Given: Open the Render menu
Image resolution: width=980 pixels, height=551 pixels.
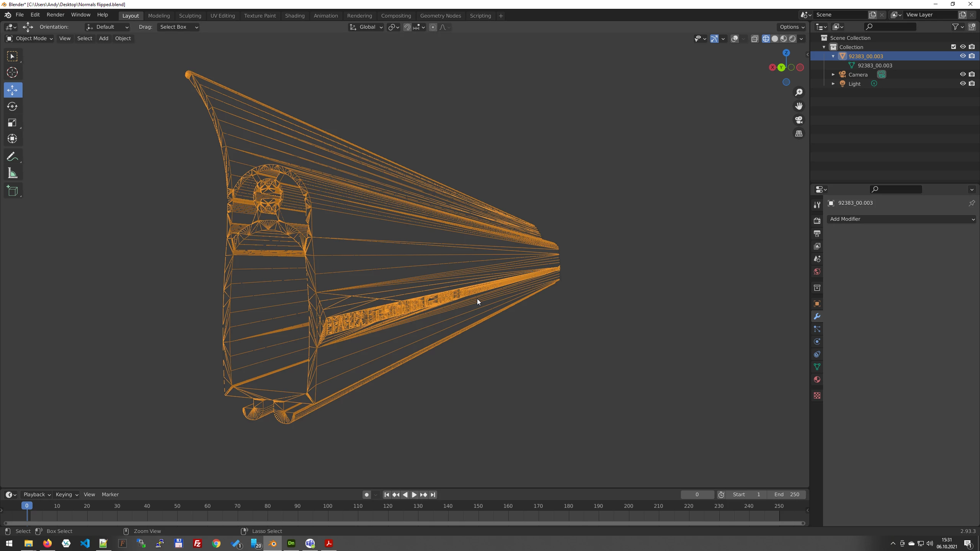Looking at the screenshot, I should (55, 15).
